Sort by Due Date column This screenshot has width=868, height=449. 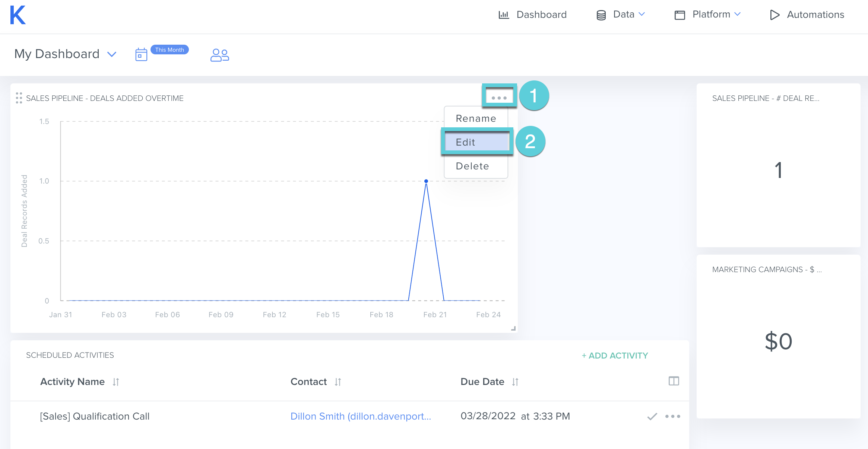[515, 382]
